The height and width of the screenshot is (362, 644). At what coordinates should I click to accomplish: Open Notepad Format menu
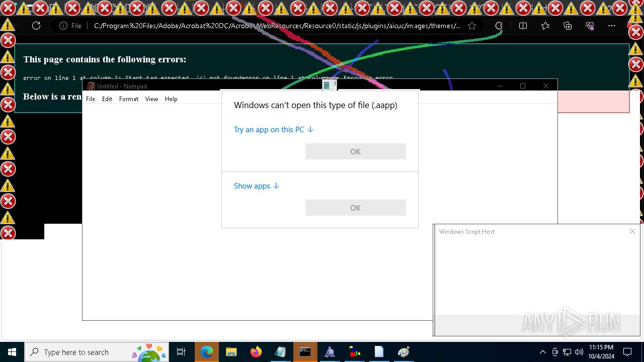129,99
